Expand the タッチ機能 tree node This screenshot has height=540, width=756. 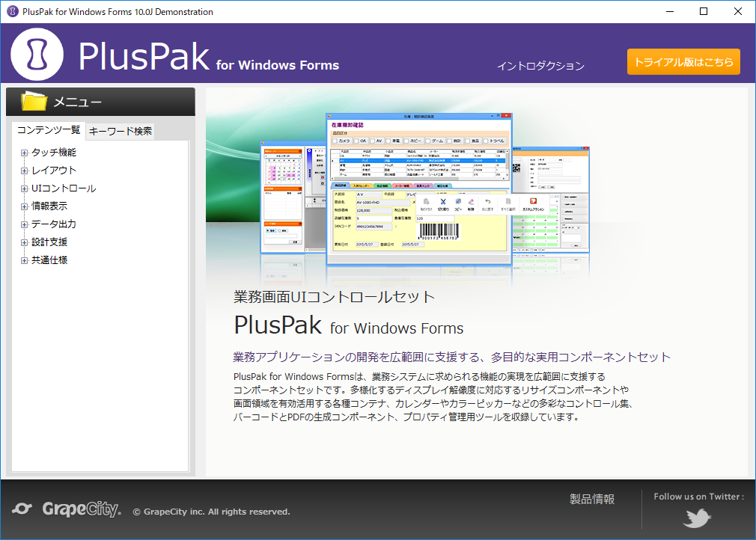click(24, 153)
